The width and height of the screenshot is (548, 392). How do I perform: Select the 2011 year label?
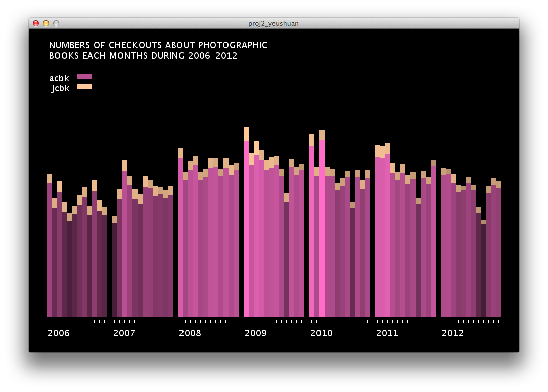click(x=387, y=333)
